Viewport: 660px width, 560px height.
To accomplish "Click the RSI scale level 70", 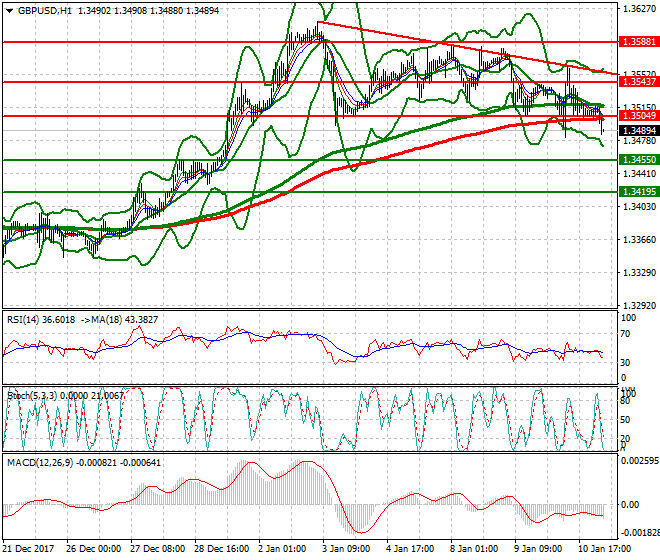I will 626,334.
